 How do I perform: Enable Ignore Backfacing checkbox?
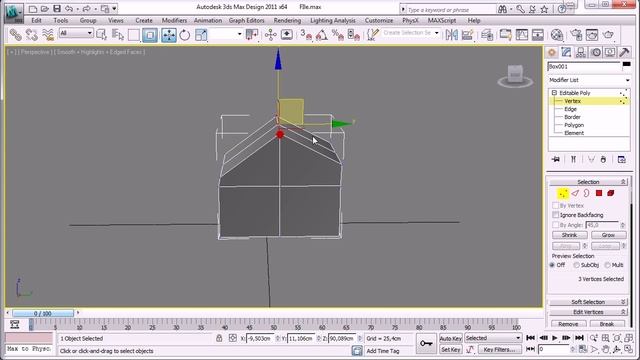555,215
